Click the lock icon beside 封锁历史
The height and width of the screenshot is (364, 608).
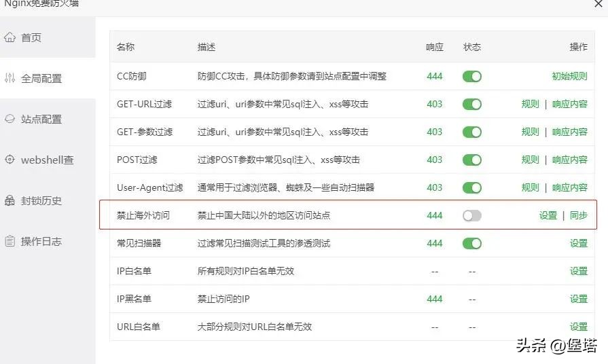(x=10, y=200)
